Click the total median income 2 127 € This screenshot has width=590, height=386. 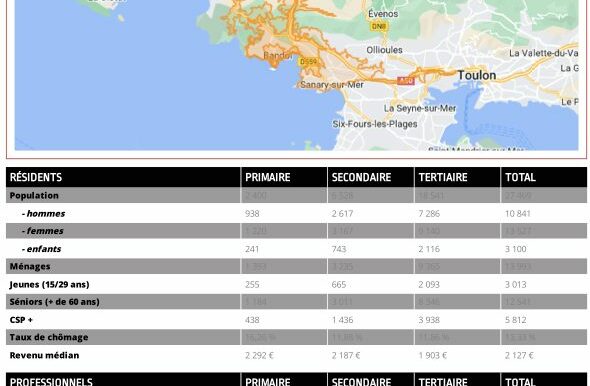(x=519, y=355)
